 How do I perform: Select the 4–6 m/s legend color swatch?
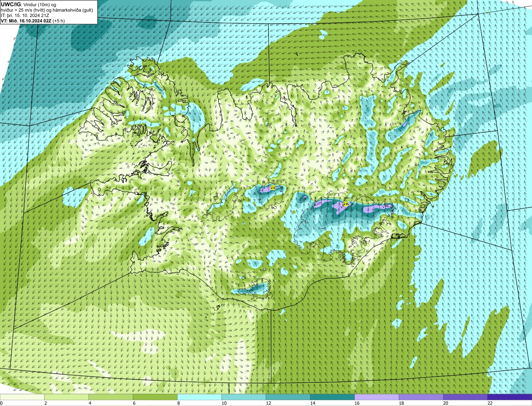click(x=111, y=397)
